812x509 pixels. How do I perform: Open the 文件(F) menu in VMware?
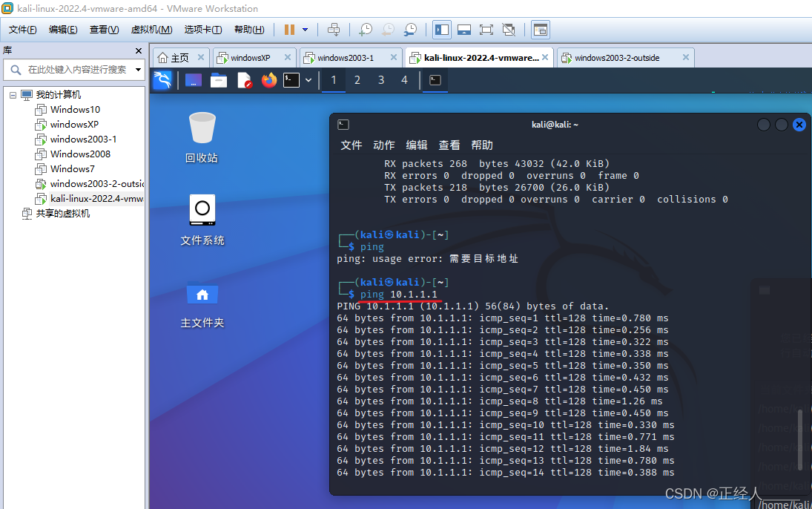coord(23,30)
